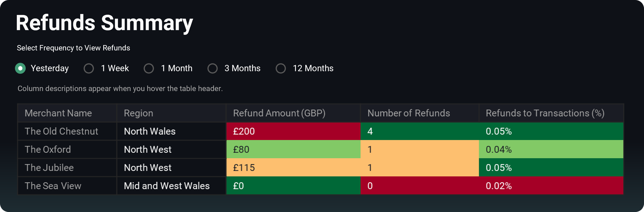Image resolution: width=644 pixels, height=212 pixels.
Task: Select The Old Chestnut merchant cell
Action: point(61,131)
